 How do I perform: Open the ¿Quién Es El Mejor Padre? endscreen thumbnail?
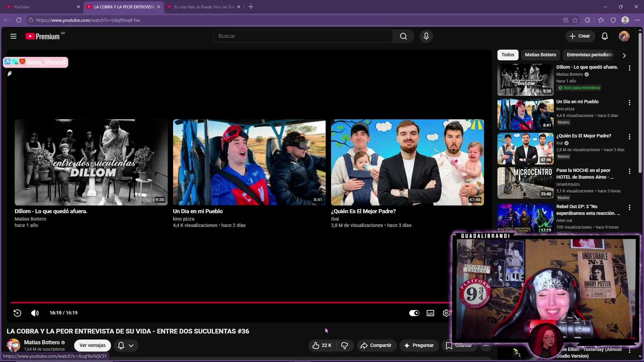pos(408,162)
